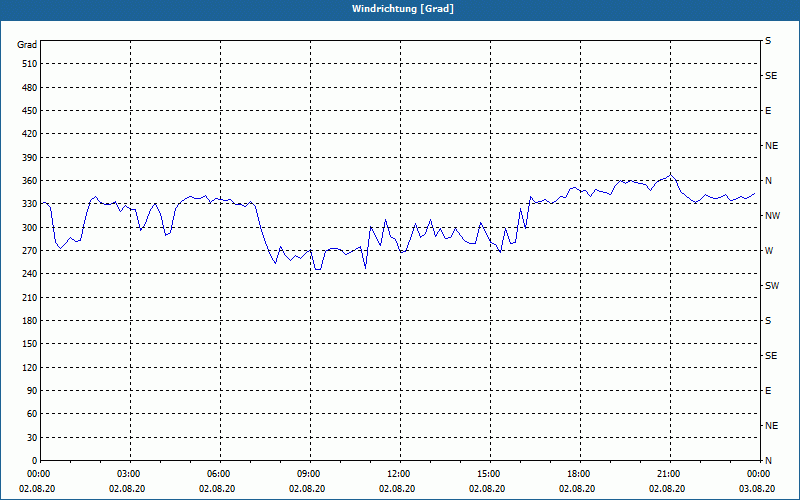The width and height of the screenshot is (800, 500).
Task: Click the y-axis value "90"
Action: [32, 390]
